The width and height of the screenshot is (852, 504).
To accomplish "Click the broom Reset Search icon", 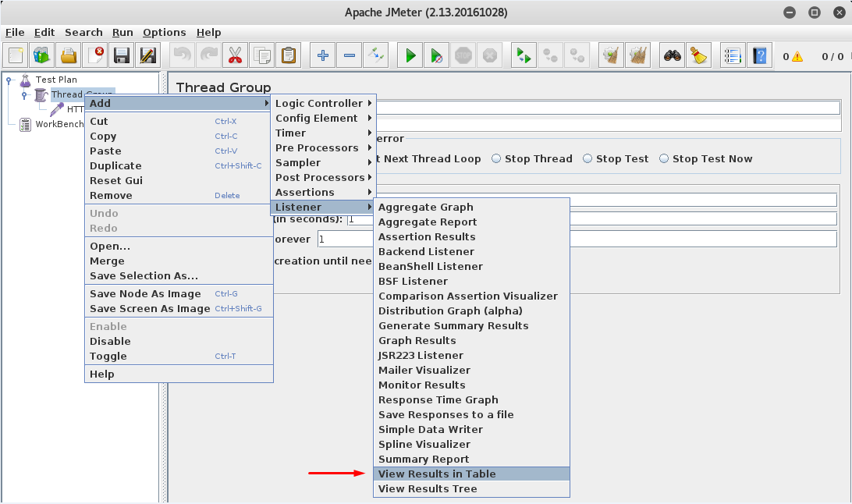I will [698, 55].
